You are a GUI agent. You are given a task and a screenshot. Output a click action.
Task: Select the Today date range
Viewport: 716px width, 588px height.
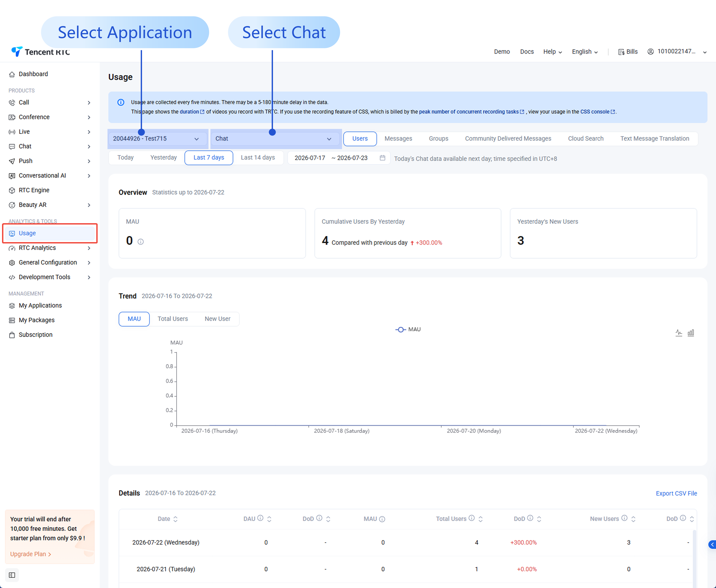click(x=125, y=158)
